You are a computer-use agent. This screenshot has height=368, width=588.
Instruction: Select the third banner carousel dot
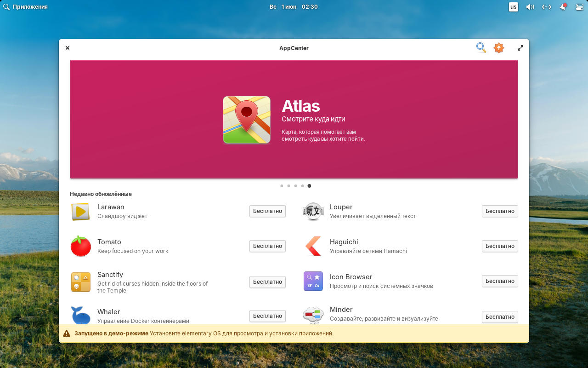point(295,186)
